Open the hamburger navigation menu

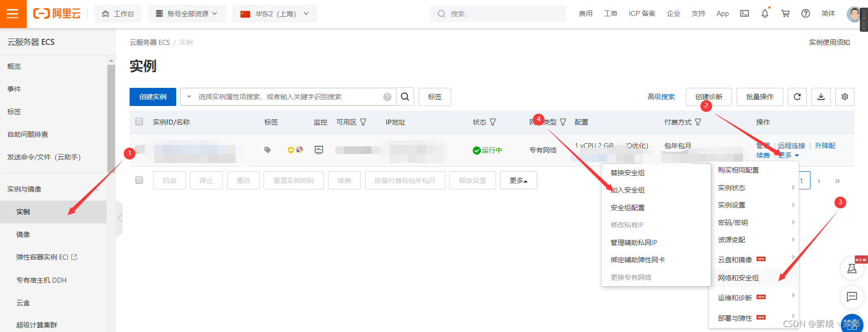(x=13, y=14)
